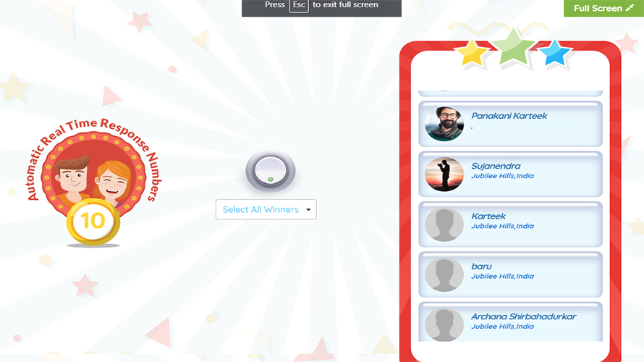This screenshot has width=644, height=362.
Task: Click the green center star on panel
Action: click(513, 47)
